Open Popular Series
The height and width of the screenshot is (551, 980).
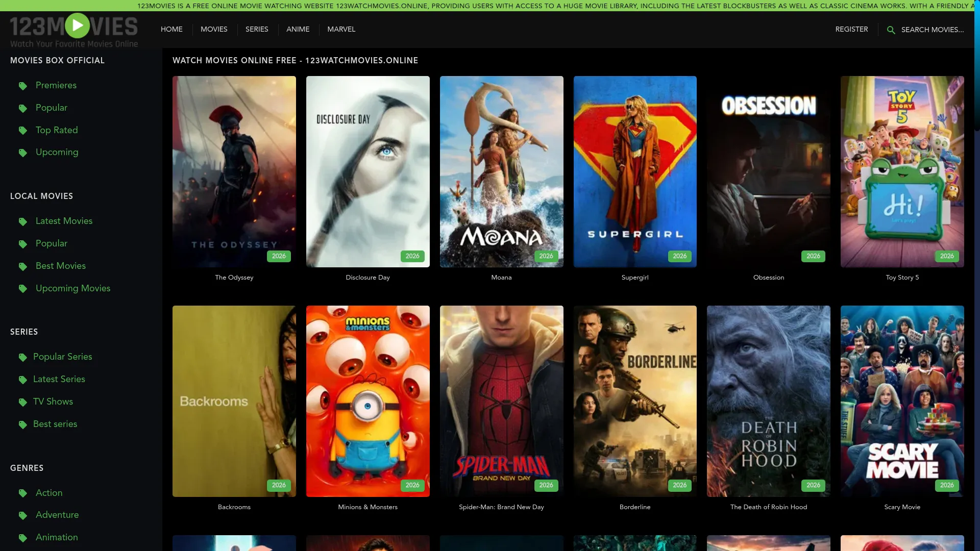point(63,357)
